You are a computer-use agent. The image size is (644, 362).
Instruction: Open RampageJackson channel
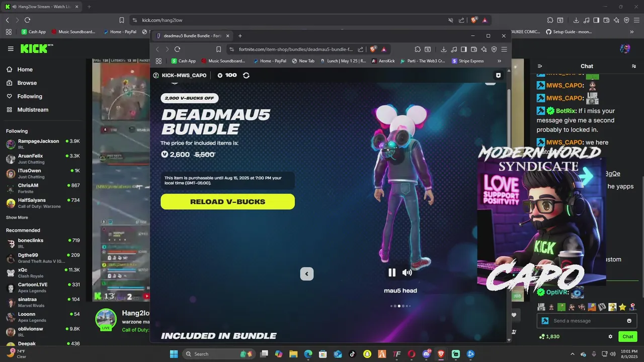43,144
